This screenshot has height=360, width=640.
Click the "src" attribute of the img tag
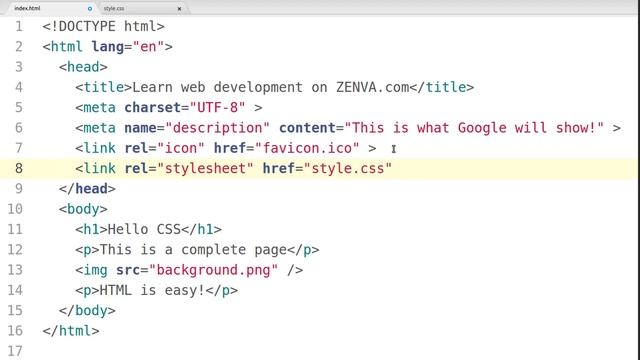pyautogui.click(x=128, y=270)
